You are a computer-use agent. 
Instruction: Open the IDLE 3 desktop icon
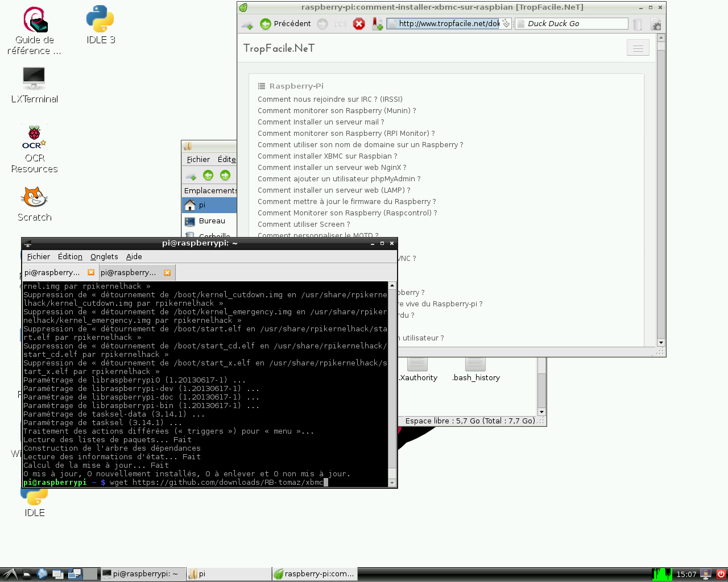tap(101, 26)
